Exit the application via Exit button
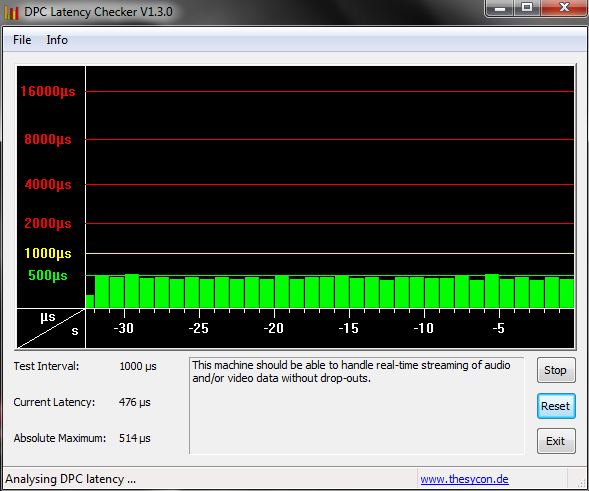 [x=556, y=441]
